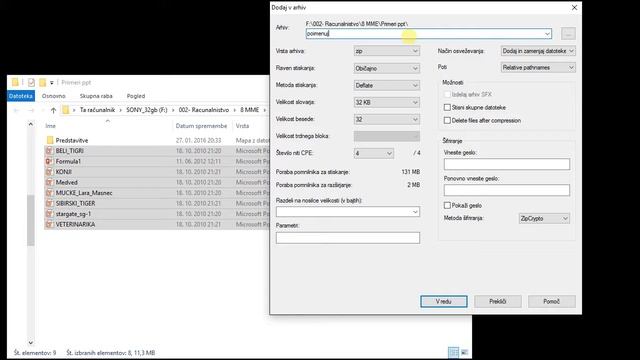The width and height of the screenshot is (640, 360).
Task: Sort by the Ime column header
Action: click(51, 126)
